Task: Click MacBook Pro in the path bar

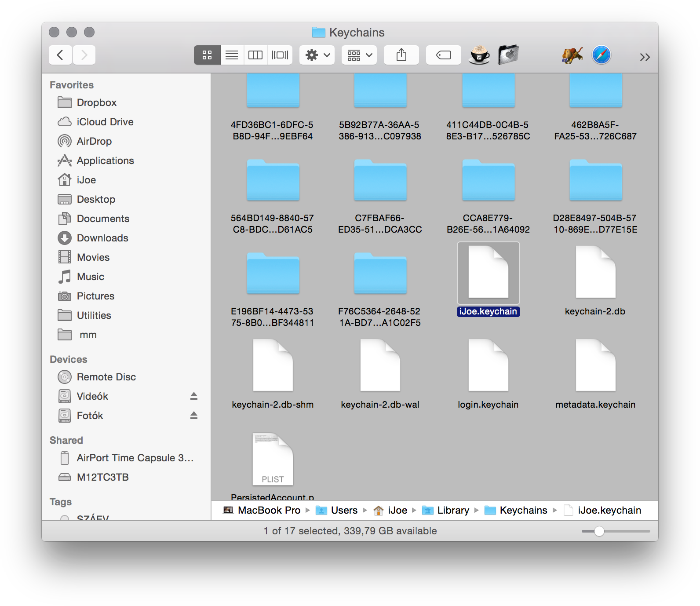Action: point(262,510)
